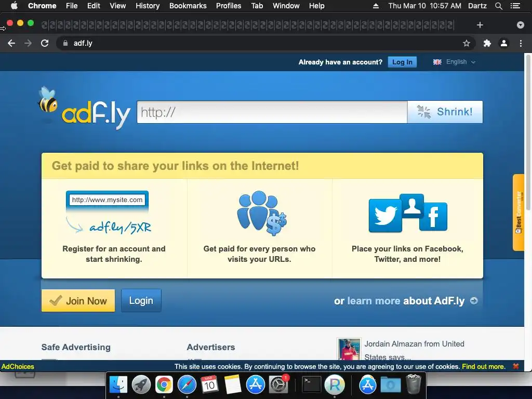532x399 pixels.
Task: Open the tab search dropdown arrow
Action: tap(521, 25)
